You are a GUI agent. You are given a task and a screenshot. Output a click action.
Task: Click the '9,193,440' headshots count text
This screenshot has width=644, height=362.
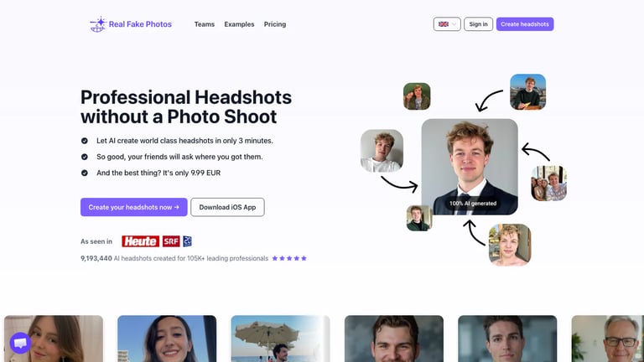click(x=96, y=258)
